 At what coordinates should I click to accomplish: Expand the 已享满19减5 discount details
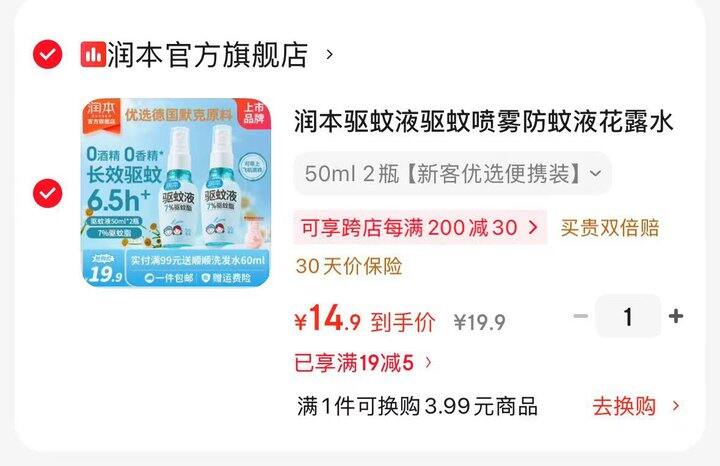point(363,363)
